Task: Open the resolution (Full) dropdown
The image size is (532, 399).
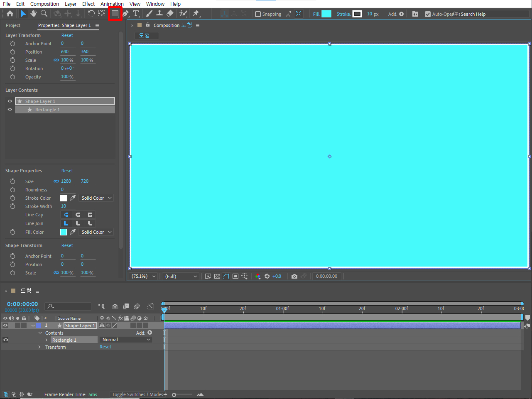Action: point(181,276)
